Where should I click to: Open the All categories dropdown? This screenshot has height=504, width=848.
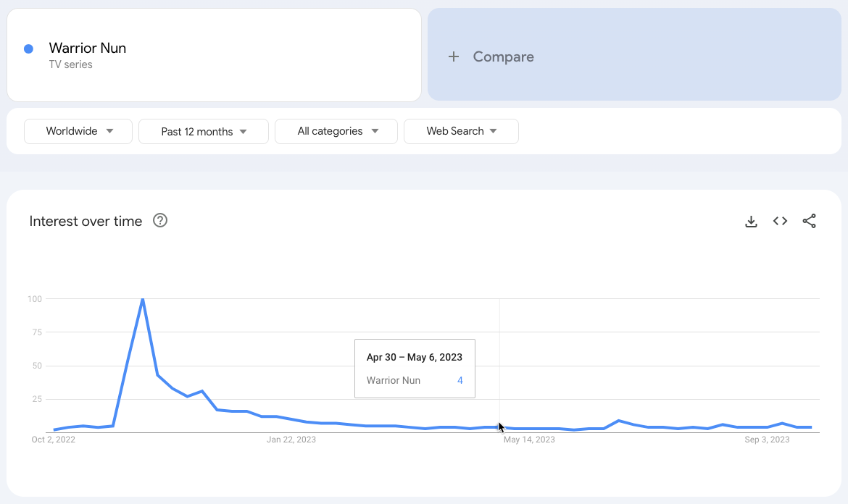coord(336,131)
